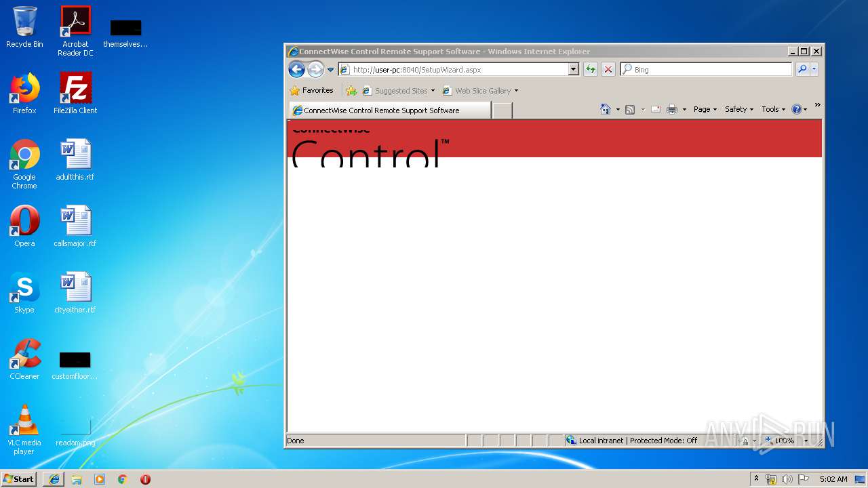The image size is (868, 488).
Task: Select the Firefox desktop shortcut
Action: (24, 94)
